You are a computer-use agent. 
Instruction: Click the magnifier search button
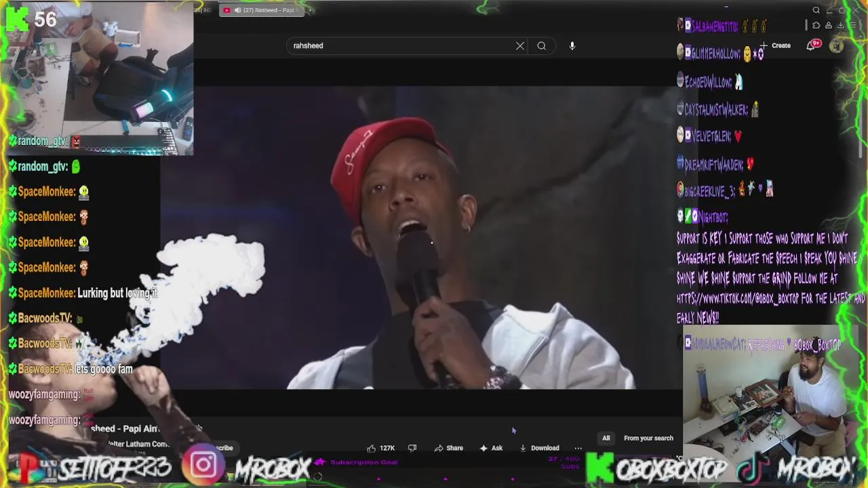[541, 45]
